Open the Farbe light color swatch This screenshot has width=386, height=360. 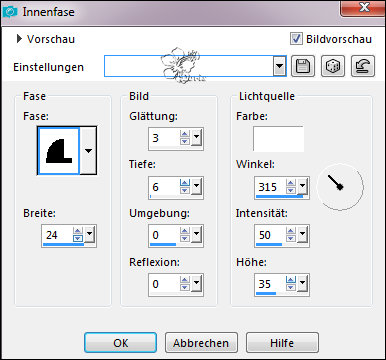pos(278,139)
